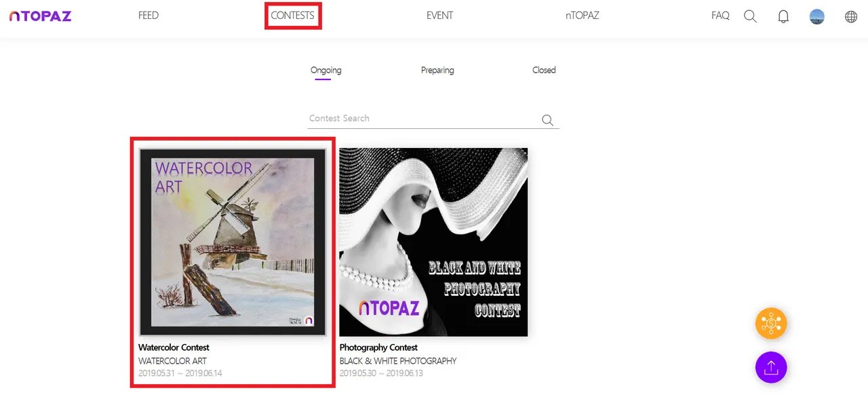Switch to the Preparing tab
The height and width of the screenshot is (397, 868).
click(x=437, y=70)
